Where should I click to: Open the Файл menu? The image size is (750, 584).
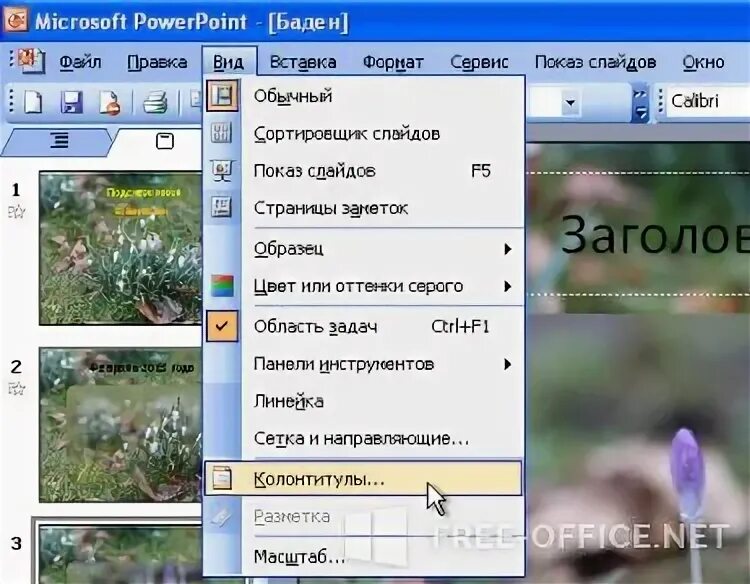coord(80,62)
